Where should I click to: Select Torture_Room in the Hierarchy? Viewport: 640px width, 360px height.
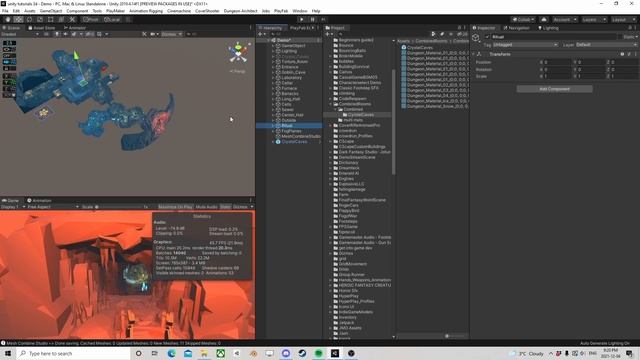[x=295, y=62]
